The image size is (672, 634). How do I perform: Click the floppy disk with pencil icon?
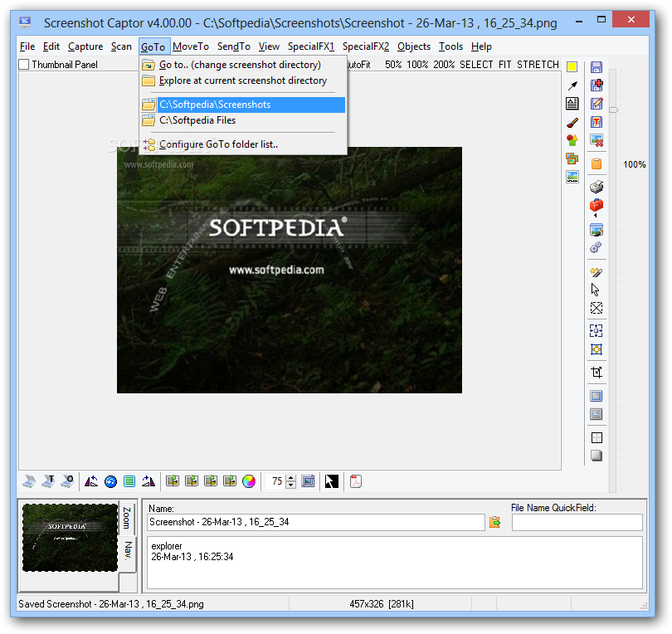coord(597,103)
